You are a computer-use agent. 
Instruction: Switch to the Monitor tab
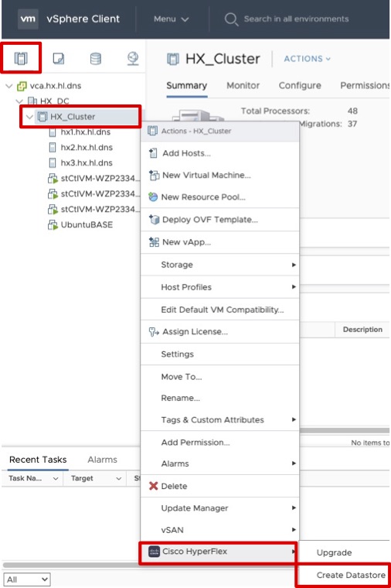243,86
